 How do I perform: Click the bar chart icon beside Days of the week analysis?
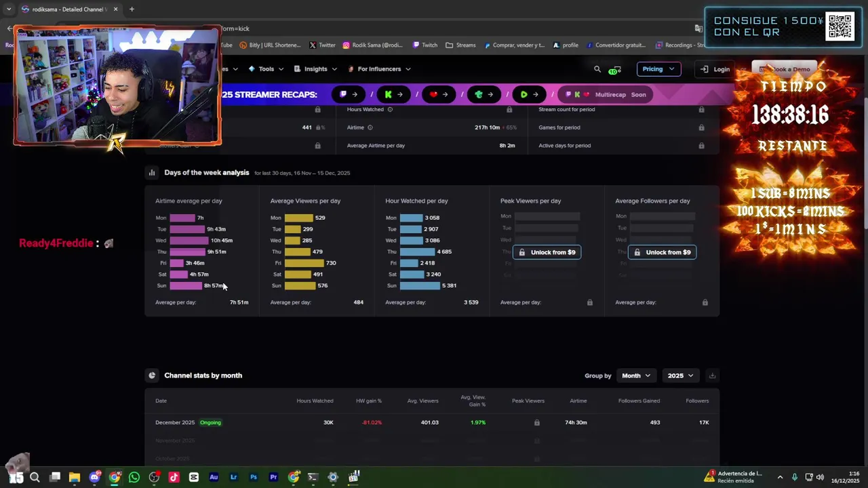[152, 173]
